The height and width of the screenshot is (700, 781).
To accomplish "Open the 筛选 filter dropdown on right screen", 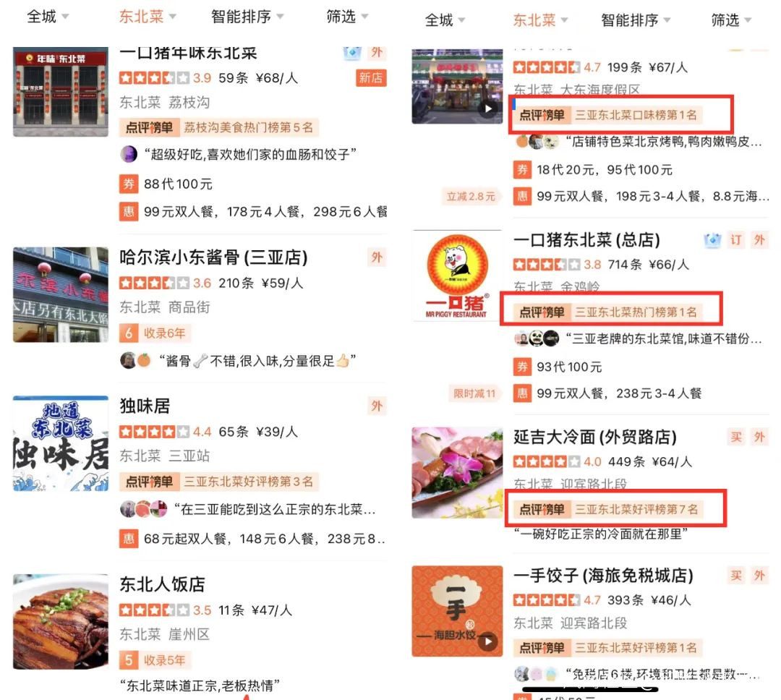I will (730, 20).
